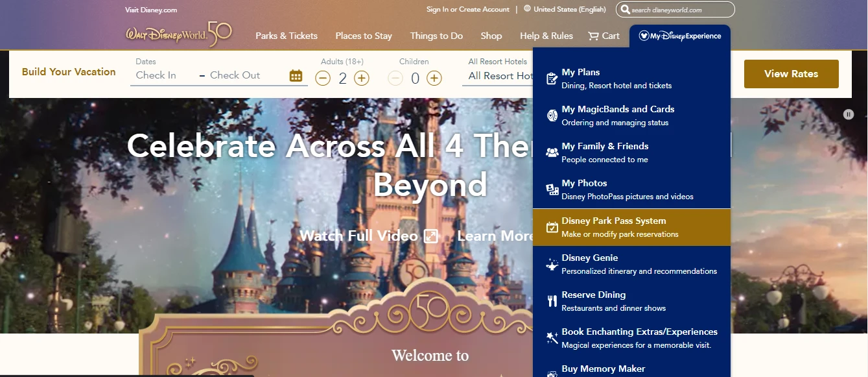Open My Family & Friends entry
This screenshot has width=868, height=377.
(631, 152)
